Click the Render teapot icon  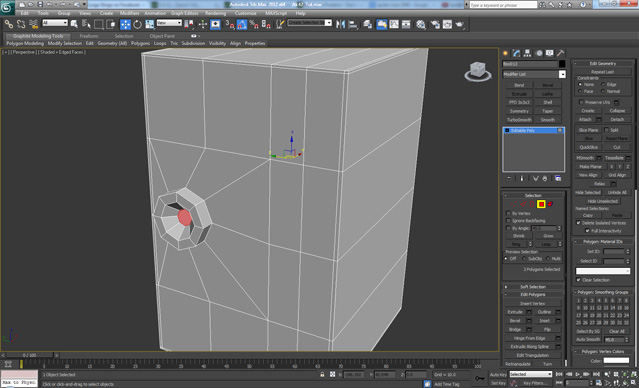click(460, 24)
